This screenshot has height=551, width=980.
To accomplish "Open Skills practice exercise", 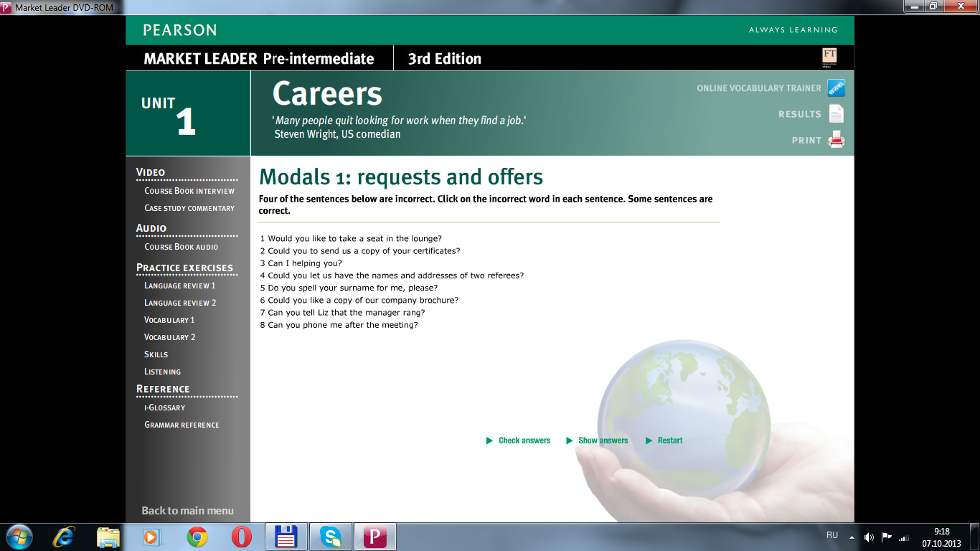I will 156,354.
